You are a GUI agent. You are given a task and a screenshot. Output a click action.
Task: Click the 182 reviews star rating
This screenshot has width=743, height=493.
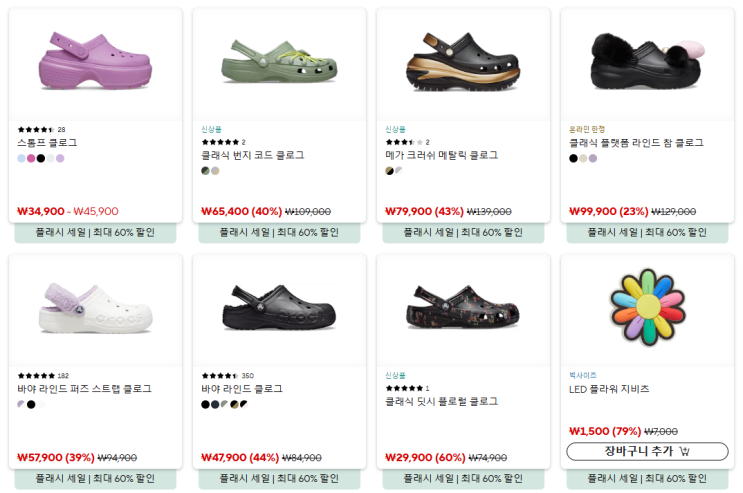point(43,376)
